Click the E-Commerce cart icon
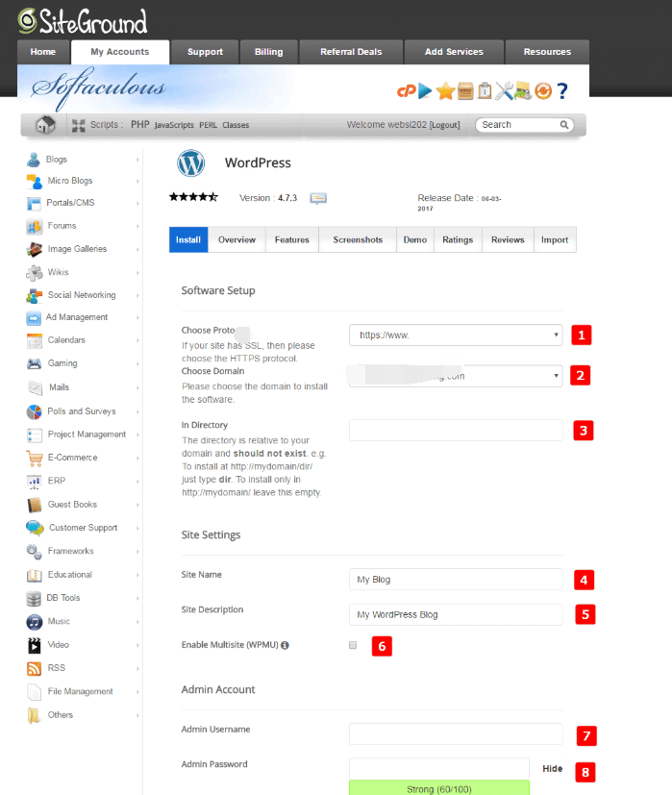Image resolution: width=672 pixels, height=795 pixels. 35,458
